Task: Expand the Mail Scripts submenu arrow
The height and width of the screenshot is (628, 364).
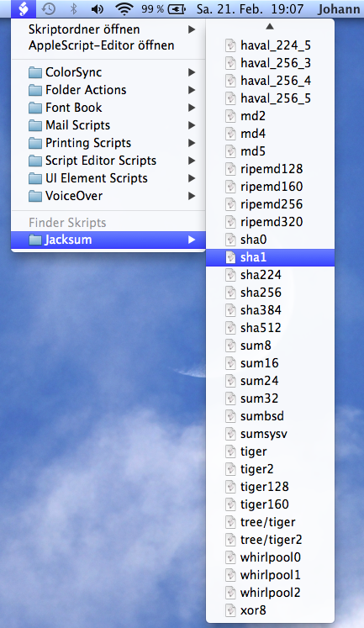Action: 192,125
